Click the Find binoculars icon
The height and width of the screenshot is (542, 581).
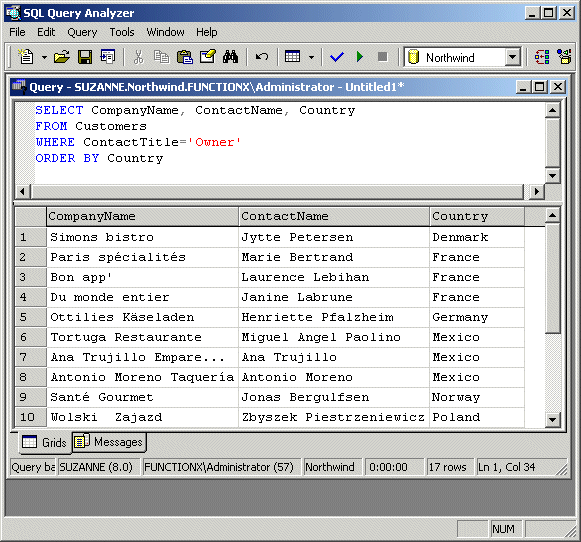pyautogui.click(x=230, y=57)
